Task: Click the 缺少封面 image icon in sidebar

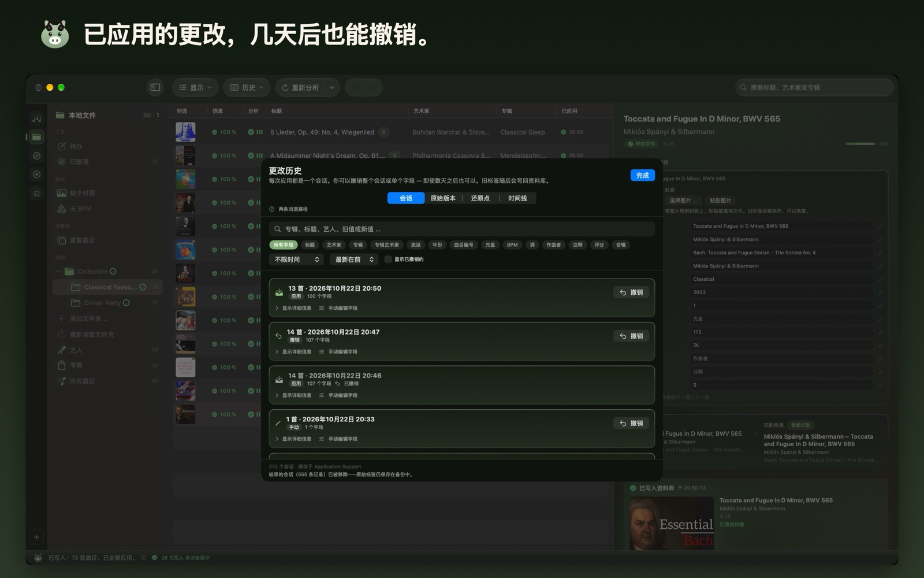Action: (x=61, y=193)
